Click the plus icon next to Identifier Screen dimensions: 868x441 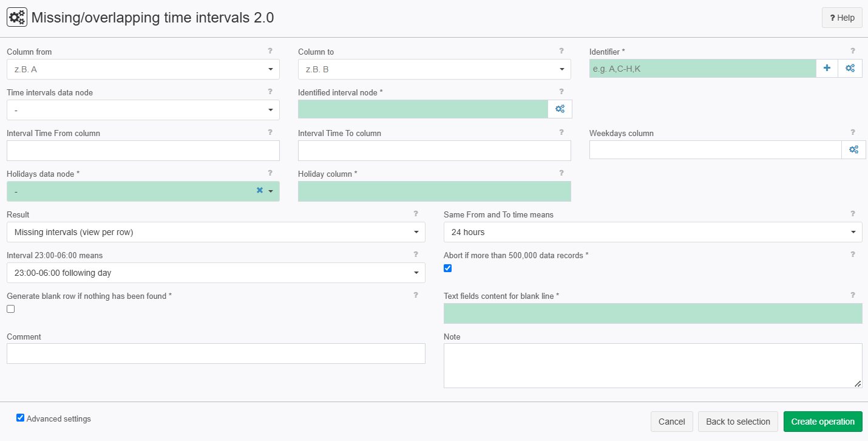click(827, 69)
